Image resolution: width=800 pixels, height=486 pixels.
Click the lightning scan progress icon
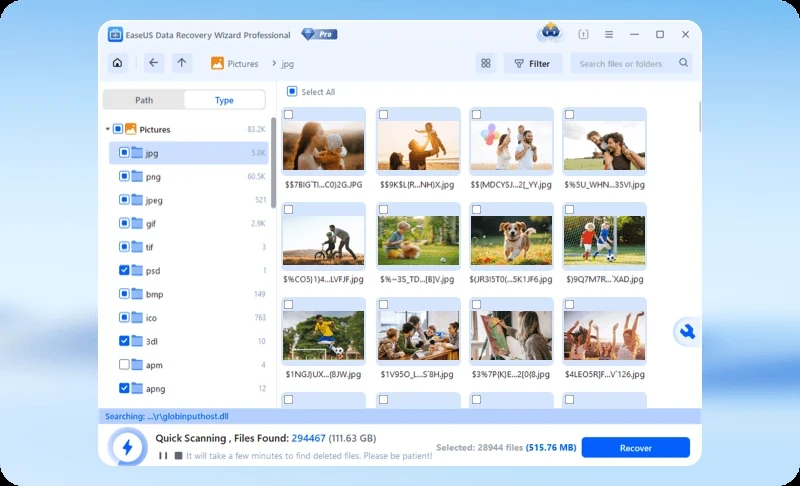(x=127, y=447)
